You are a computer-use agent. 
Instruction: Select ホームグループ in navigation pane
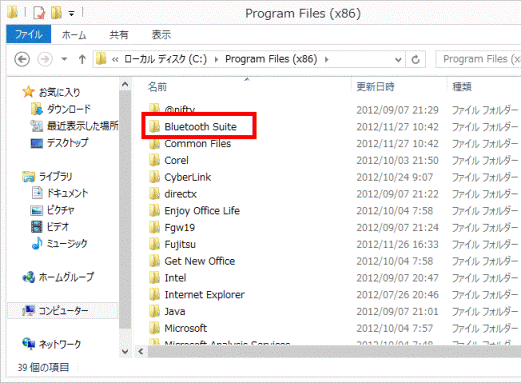click(66, 277)
